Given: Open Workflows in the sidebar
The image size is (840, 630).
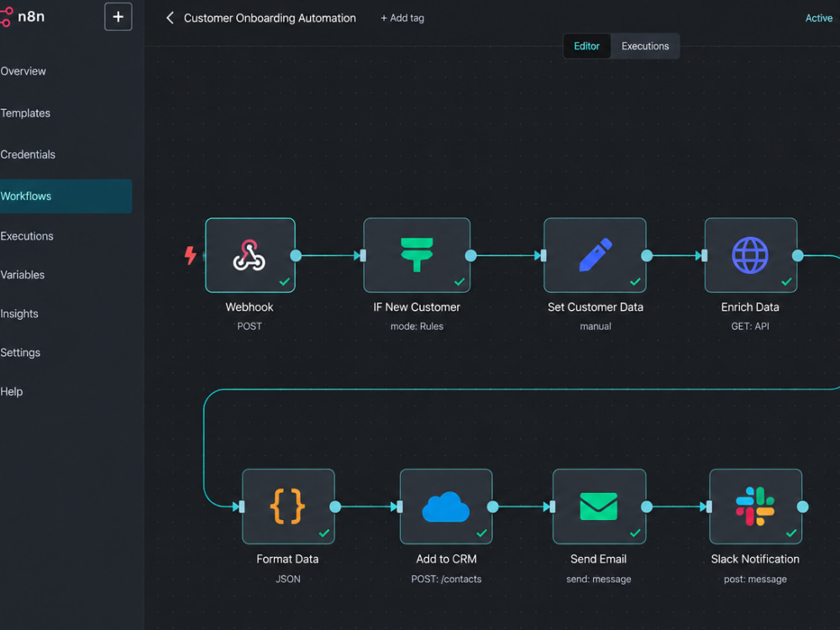Looking at the screenshot, I should pos(66,196).
